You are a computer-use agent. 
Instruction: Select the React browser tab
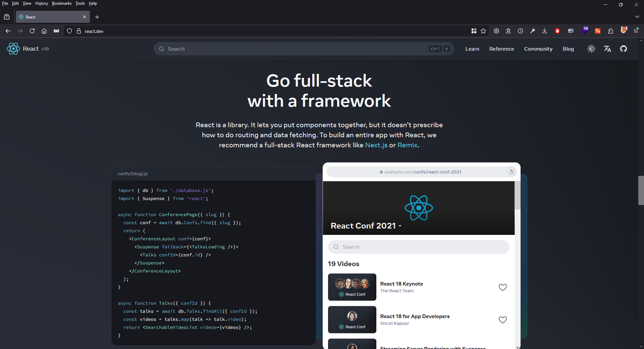click(53, 17)
